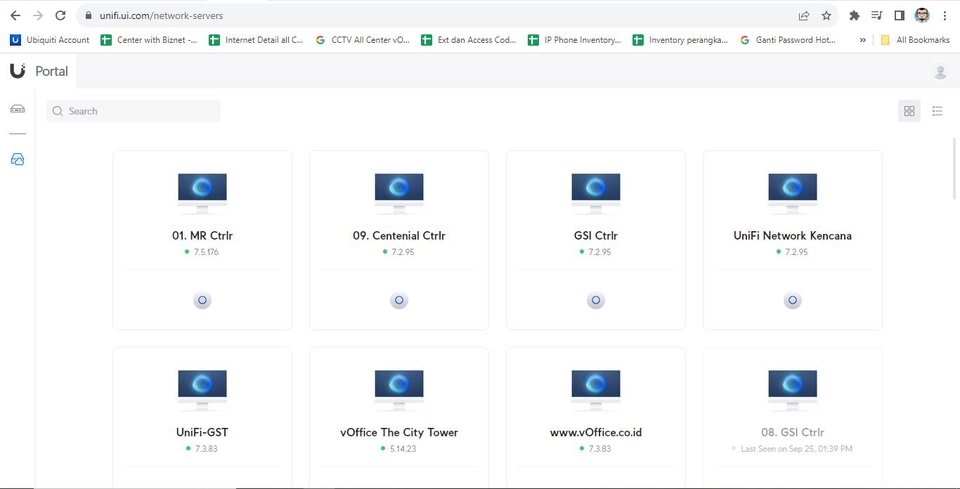Open Inventory perangka... bookmark
Screen dimensions: 960x489
pyautogui.click(x=681, y=40)
